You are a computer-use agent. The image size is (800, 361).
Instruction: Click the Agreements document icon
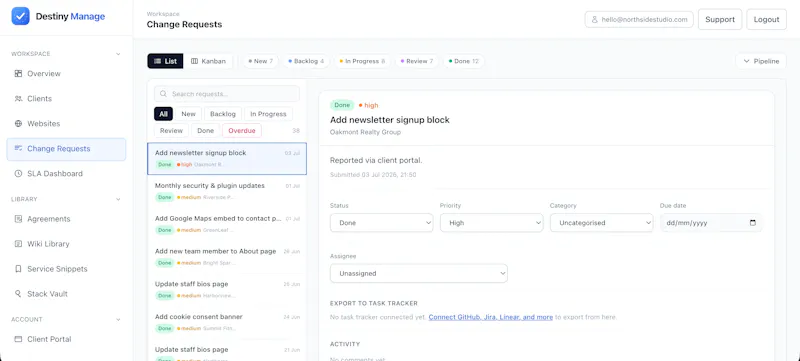[18, 219]
